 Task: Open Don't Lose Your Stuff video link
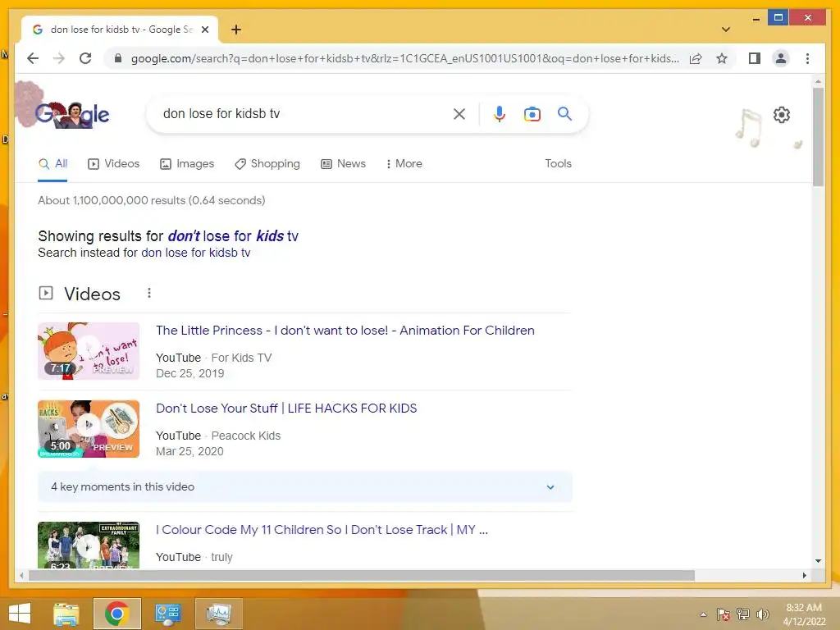tap(286, 409)
